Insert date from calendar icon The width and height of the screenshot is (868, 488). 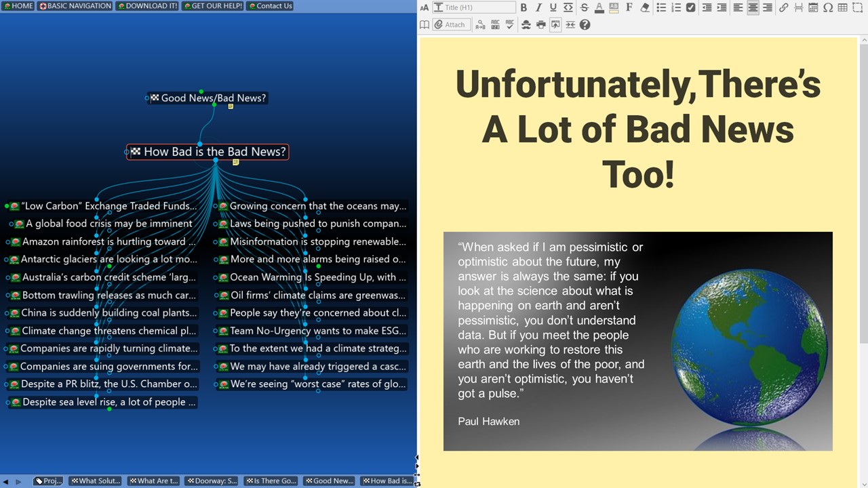click(813, 7)
